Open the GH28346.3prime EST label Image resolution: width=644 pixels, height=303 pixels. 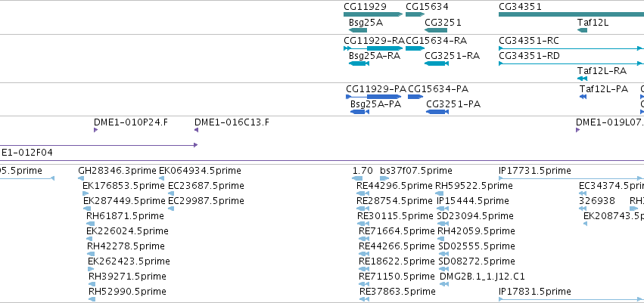tap(117, 171)
